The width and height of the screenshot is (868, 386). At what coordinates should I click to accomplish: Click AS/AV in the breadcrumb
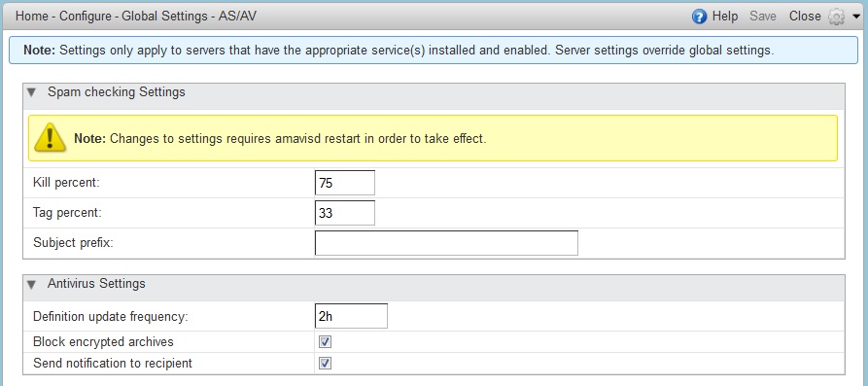pyautogui.click(x=237, y=17)
